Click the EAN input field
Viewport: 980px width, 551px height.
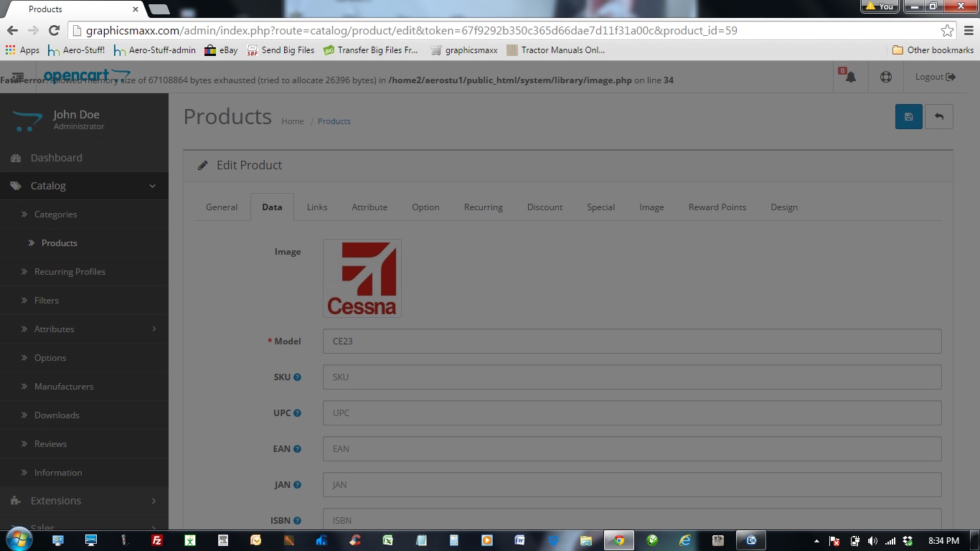click(x=632, y=449)
